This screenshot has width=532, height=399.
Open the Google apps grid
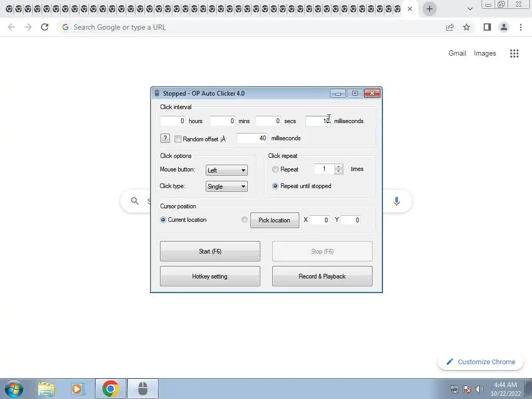pyautogui.click(x=514, y=54)
